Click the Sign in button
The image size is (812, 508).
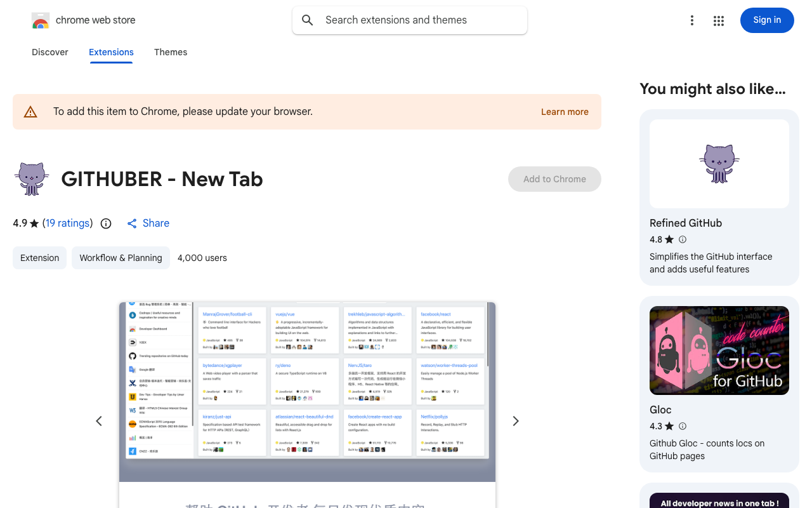[x=767, y=20]
